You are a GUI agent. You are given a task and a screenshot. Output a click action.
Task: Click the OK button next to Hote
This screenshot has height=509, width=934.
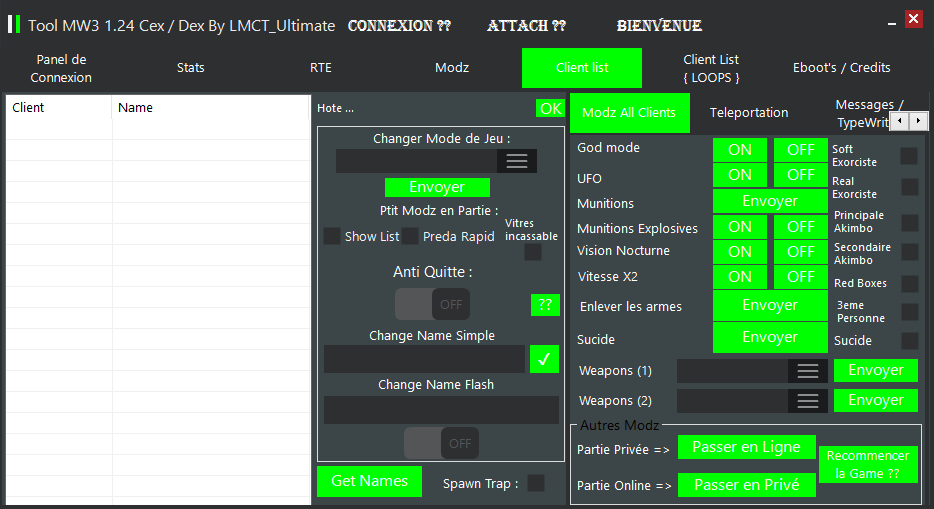tap(550, 108)
